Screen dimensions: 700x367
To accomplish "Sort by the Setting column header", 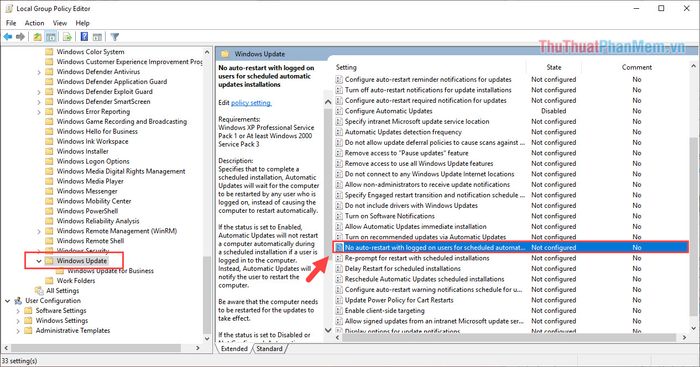I will click(346, 67).
